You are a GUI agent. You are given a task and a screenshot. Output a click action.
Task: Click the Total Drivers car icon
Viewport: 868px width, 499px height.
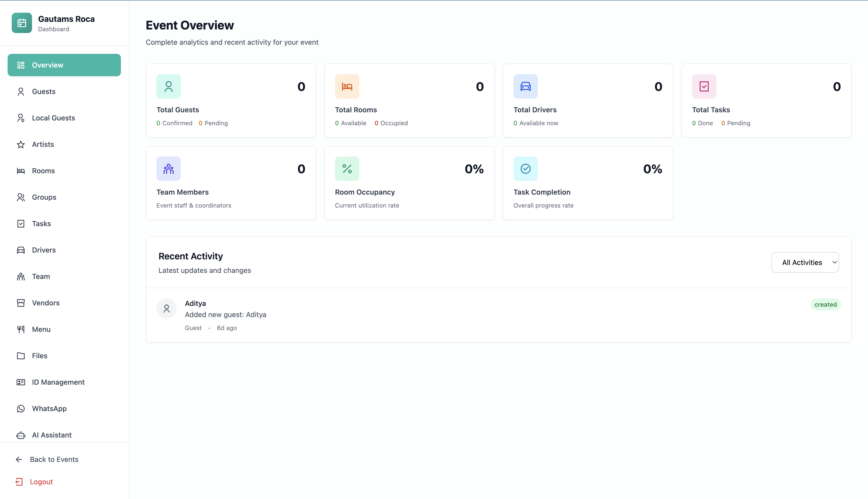tap(525, 86)
